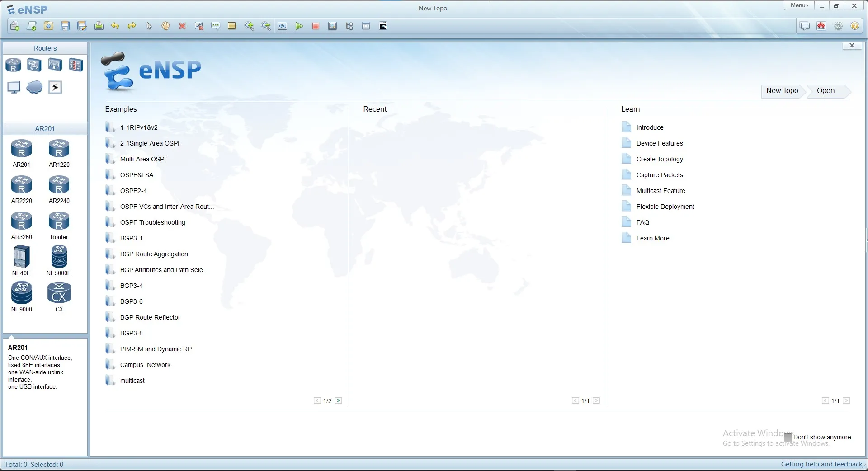Click the Print icon in toolbar

pos(99,26)
